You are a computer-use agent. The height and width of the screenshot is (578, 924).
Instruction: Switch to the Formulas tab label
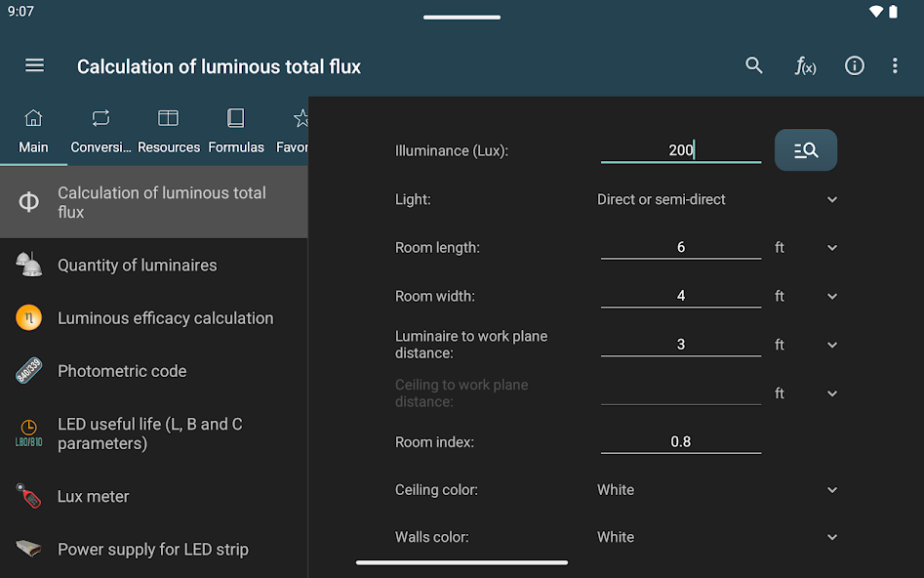(236, 146)
